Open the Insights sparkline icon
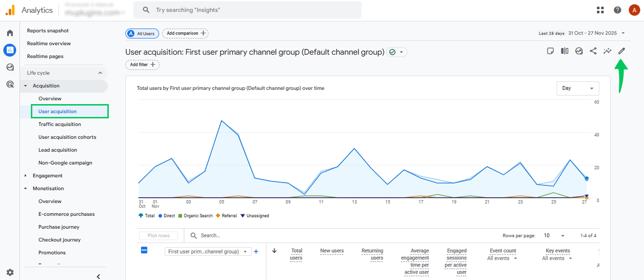Viewport: 644px width, 280px height. (607, 51)
